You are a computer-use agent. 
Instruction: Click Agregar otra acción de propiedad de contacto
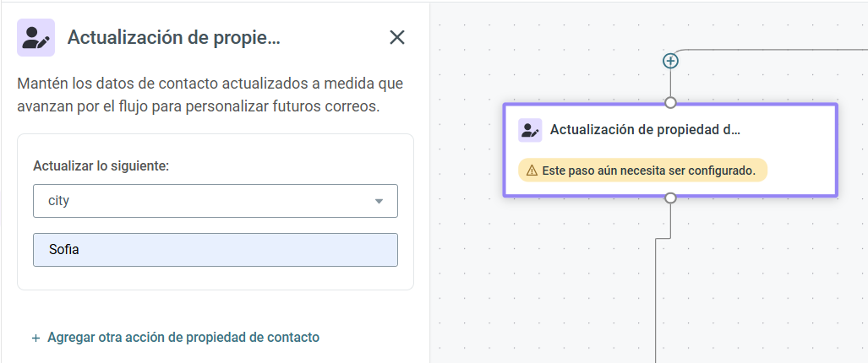(183, 337)
